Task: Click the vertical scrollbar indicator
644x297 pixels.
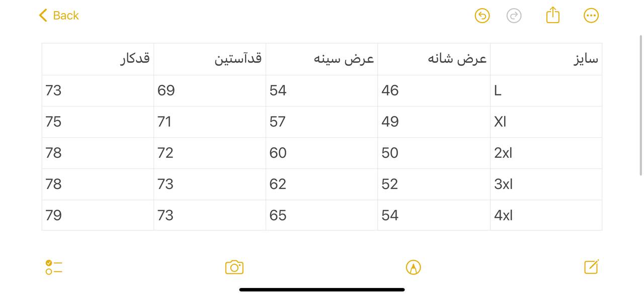Action: (640, 106)
